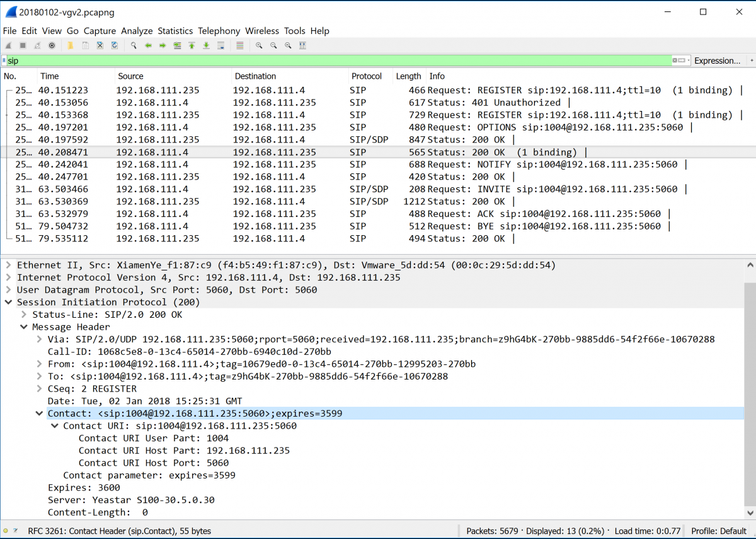This screenshot has height=539, width=756.
Task: Click the reload capture file icon
Action: coord(115,45)
